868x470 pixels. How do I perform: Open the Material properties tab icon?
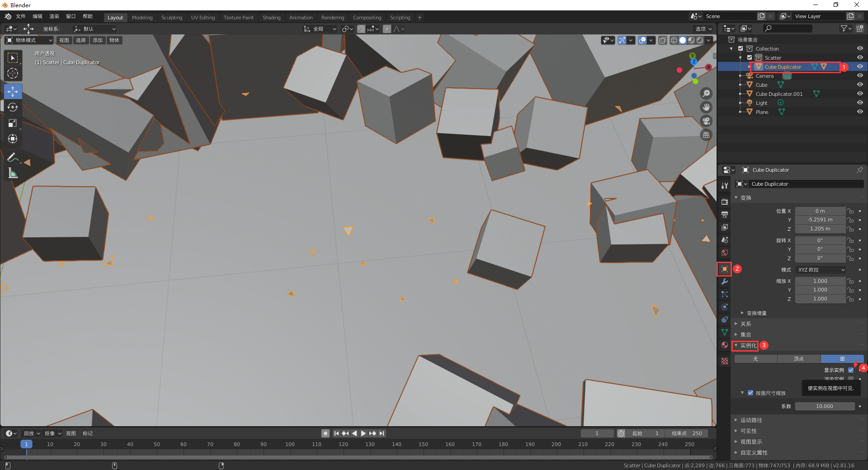(725, 345)
